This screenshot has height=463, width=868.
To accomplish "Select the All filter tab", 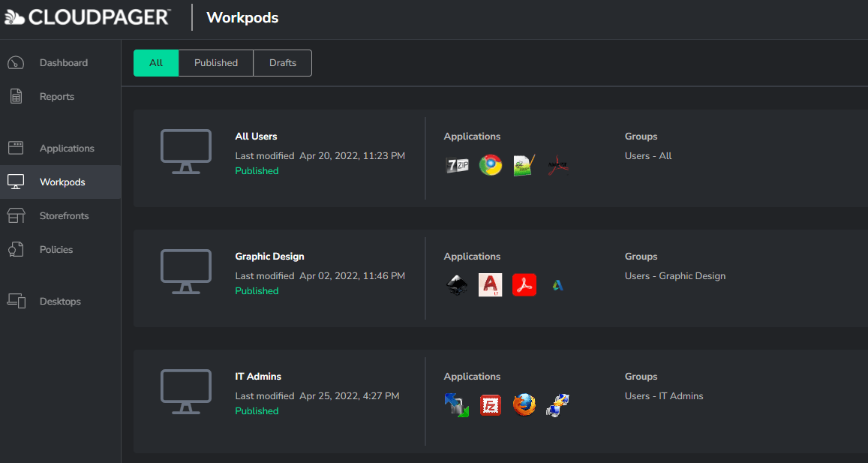I will [x=155, y=62].
